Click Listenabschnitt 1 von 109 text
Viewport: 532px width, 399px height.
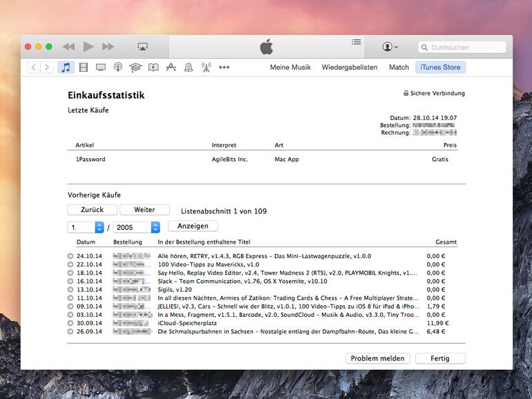[224, 211]
